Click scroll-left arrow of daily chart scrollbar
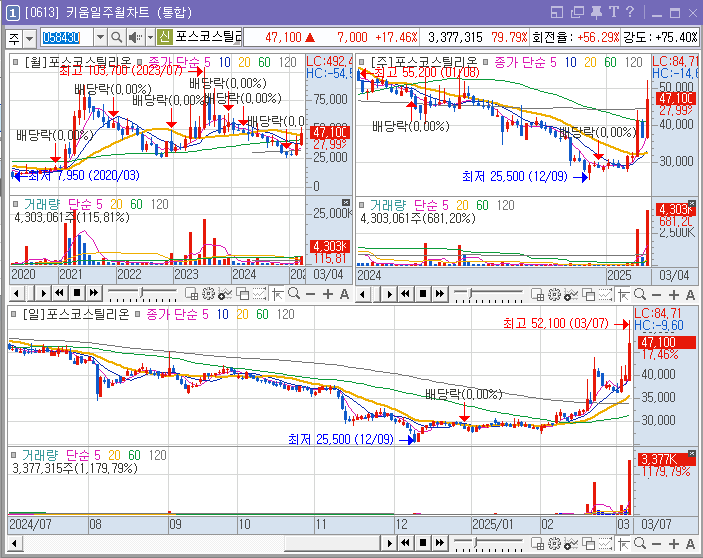 point(14,544)
